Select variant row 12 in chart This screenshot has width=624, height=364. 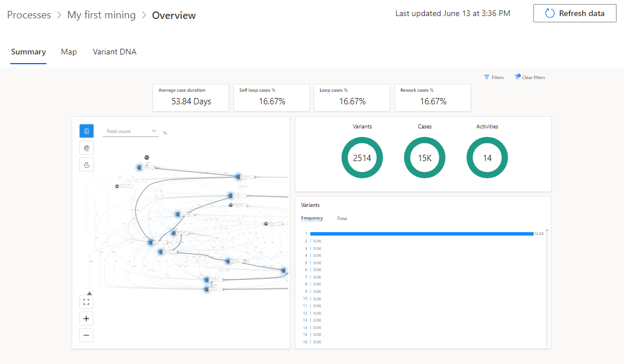[x=313, y=314]
